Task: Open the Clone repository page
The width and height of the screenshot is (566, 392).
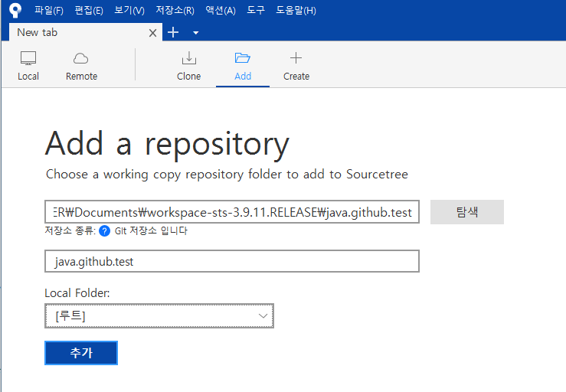Action: [188, 66]
